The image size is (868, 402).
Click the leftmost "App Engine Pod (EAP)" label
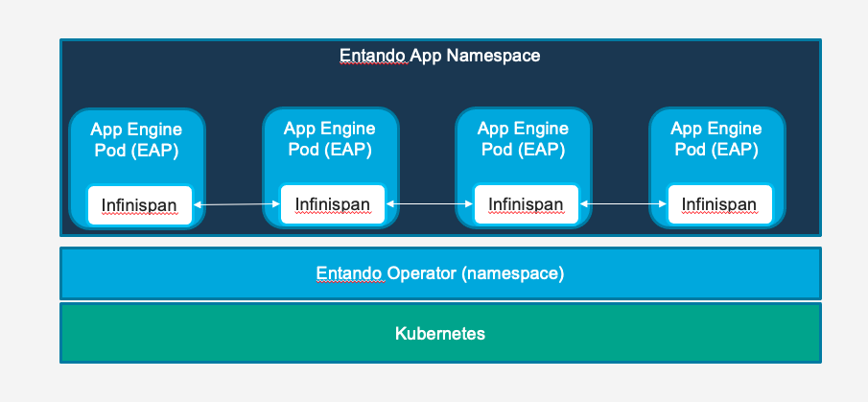click(136, 140)
